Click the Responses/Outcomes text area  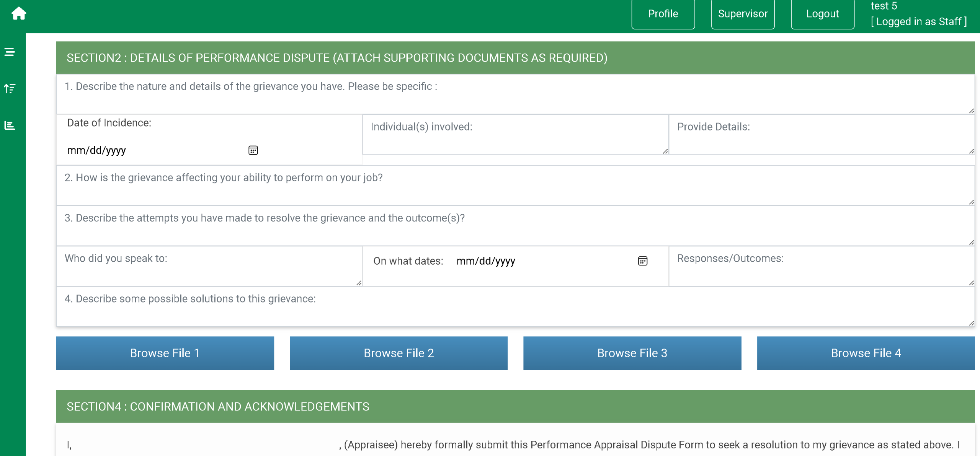click(821, 266)
